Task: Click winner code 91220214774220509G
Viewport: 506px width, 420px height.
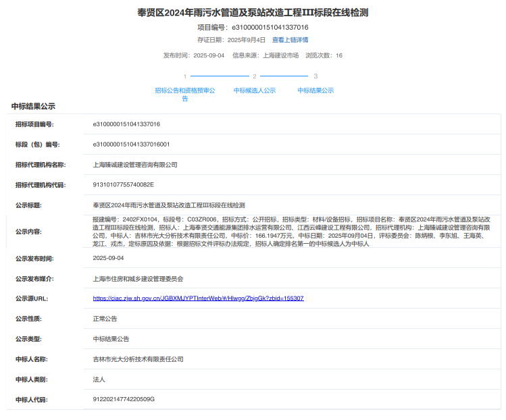Action: point(124,399)
